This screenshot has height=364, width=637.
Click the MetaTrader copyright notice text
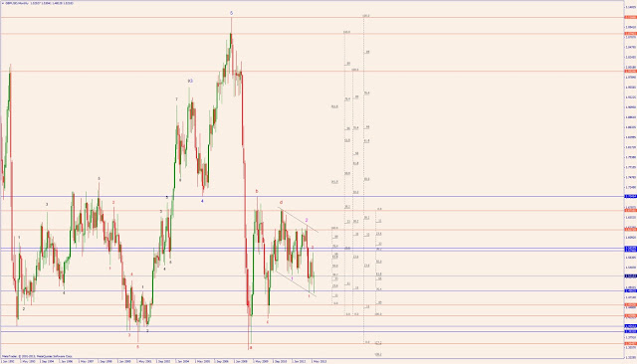tap(37, 356)
